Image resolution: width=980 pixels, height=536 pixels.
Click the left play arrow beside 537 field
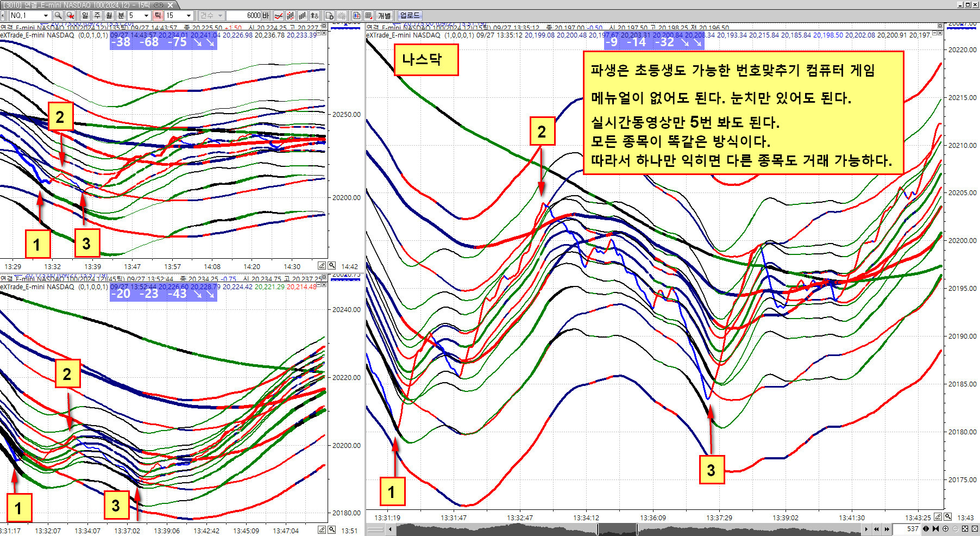click(x=926, y=528)
